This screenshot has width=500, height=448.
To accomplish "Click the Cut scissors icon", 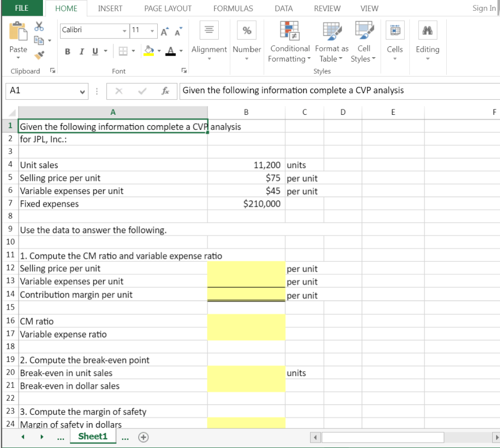I will tap(39, 26).
